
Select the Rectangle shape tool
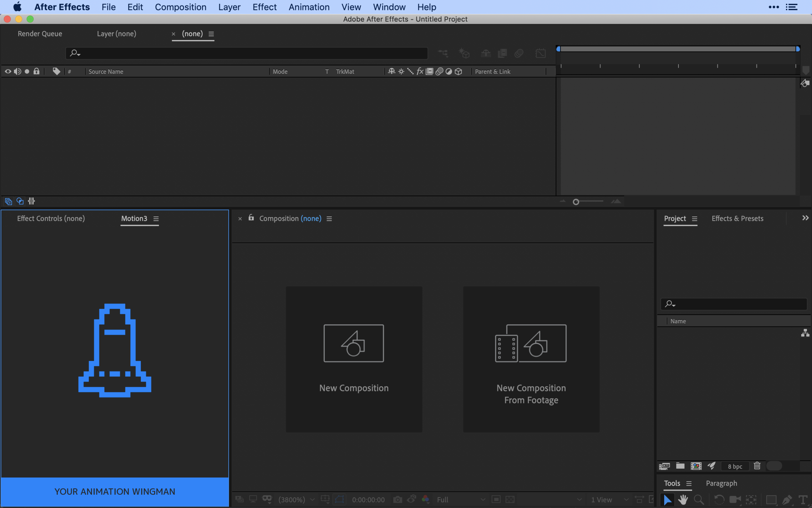coord(771,500)
